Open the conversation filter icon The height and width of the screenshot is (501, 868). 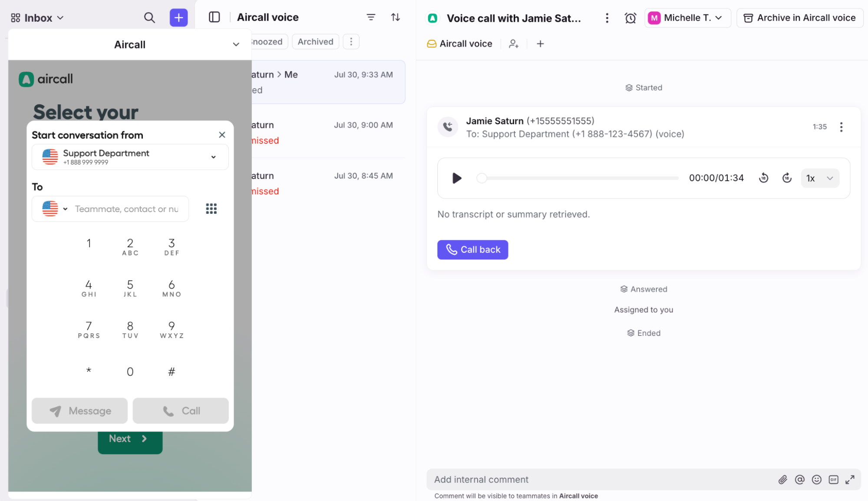pos(371,17)
